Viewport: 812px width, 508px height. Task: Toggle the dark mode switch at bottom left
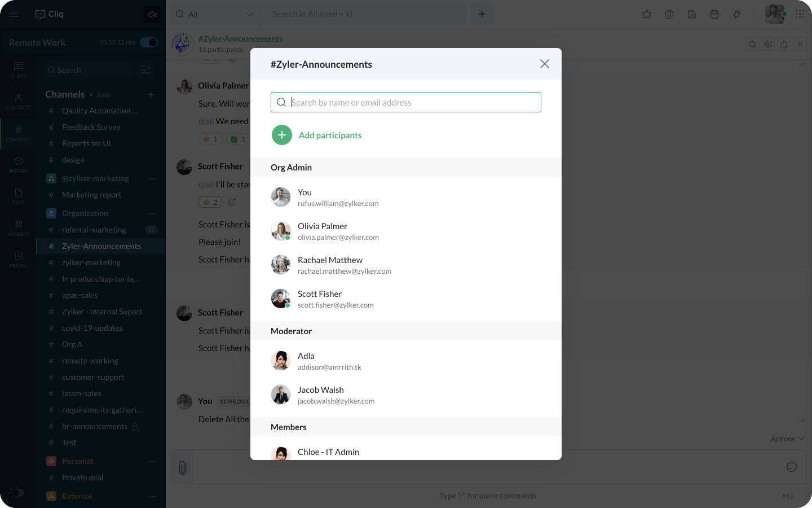click(16, 492)
